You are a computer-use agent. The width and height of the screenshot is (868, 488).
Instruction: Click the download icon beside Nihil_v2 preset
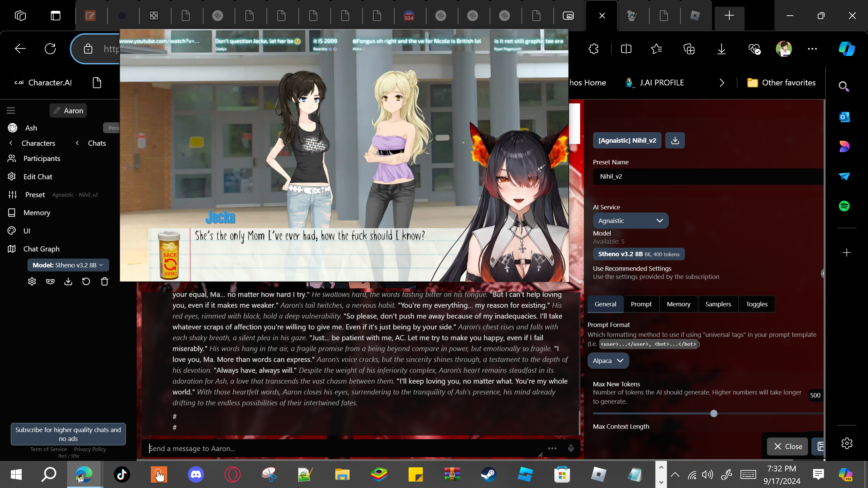coord(675,140)
